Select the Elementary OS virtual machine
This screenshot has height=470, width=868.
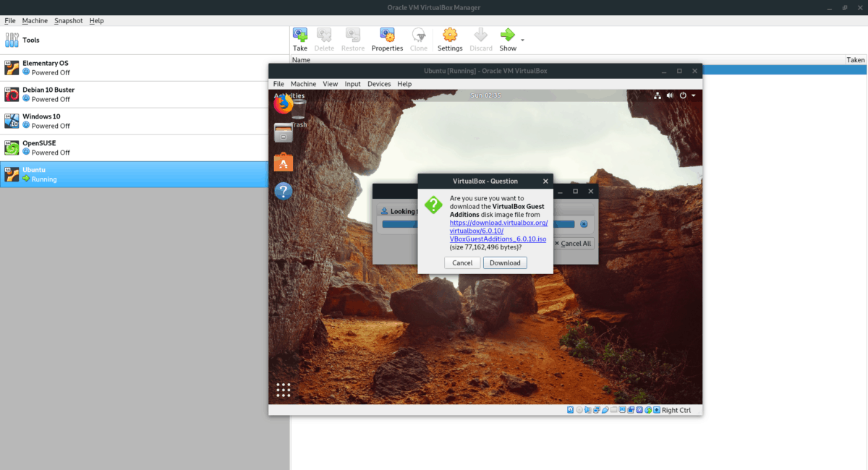coord(145,67)
